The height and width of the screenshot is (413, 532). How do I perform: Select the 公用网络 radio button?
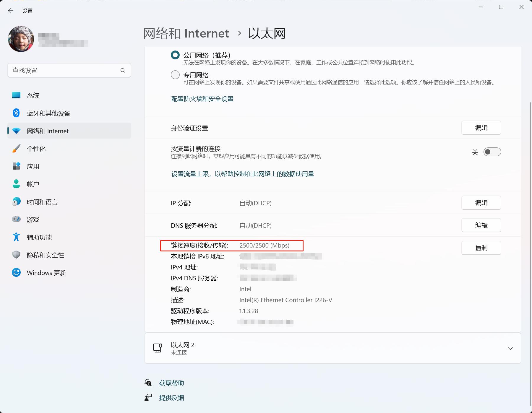tap(175, 55)
